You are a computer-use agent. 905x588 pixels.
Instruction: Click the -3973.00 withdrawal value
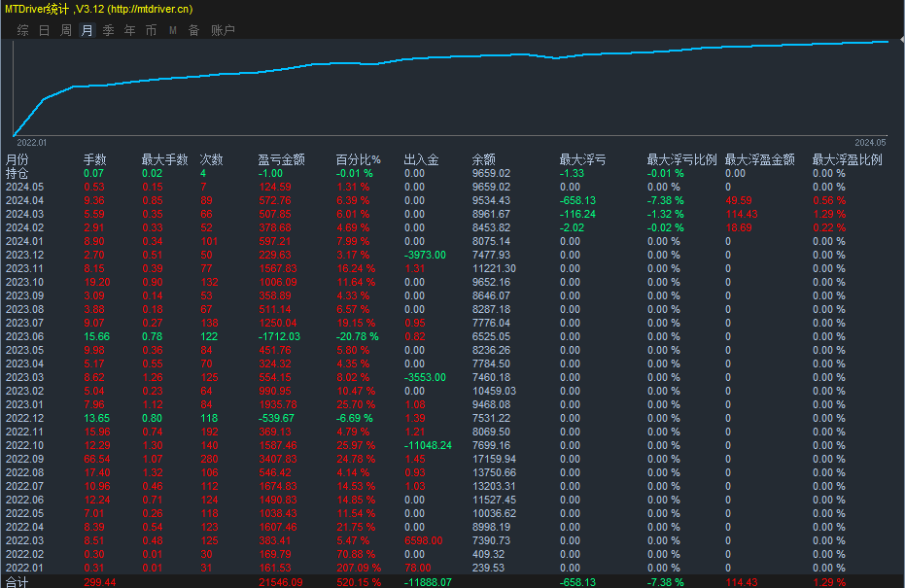(x=425, y=255)
